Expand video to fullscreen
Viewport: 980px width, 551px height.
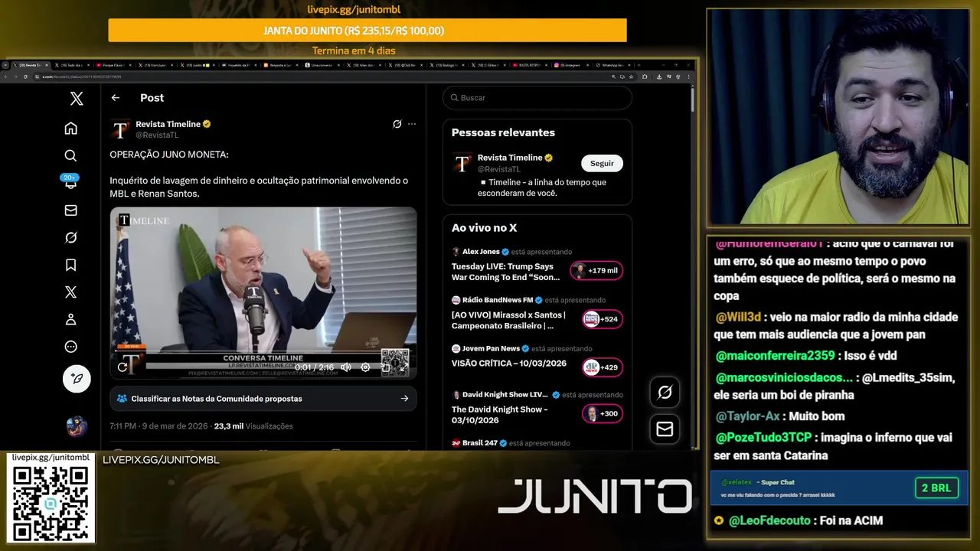(x=404, y=367)
